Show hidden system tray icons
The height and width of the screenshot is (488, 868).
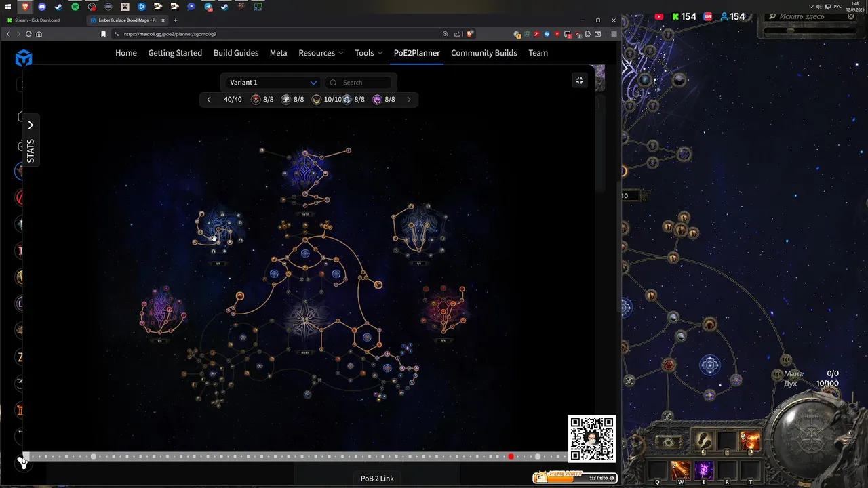click(x=812, y=7)
